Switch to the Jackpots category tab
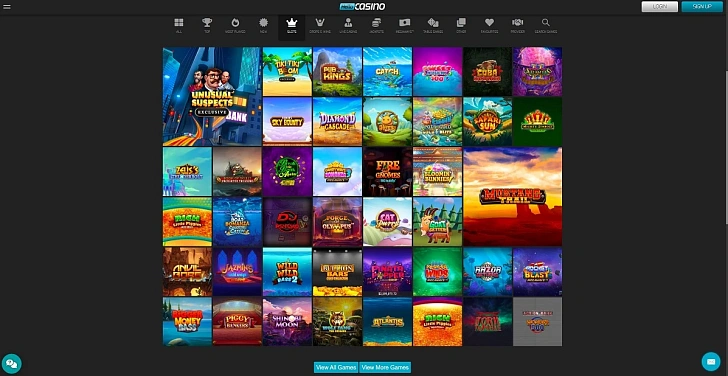 (x=377, y=26)
